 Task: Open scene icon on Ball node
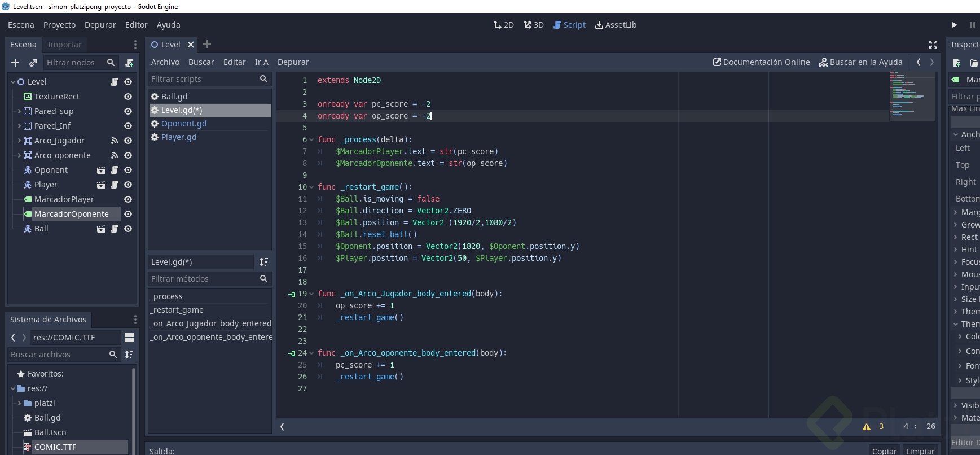pyautogui.click(x=101, y=229)
